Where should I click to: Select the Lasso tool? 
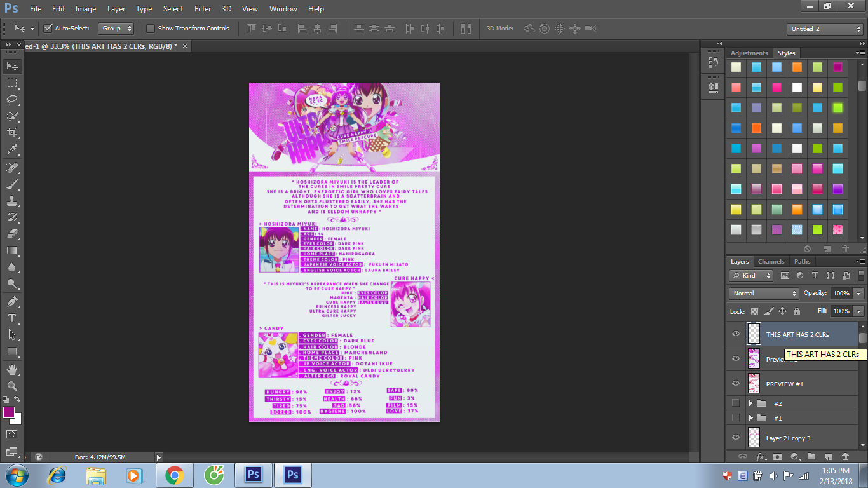point(12,100)
